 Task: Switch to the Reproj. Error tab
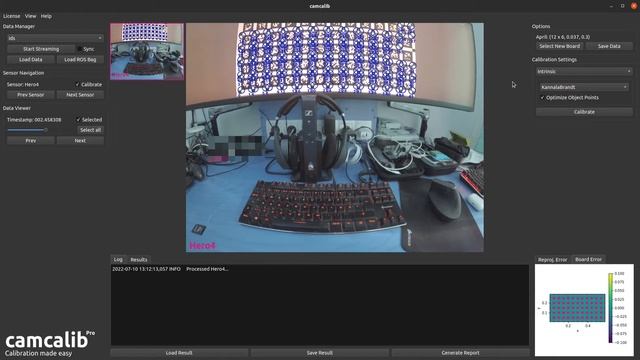[552, 260]
